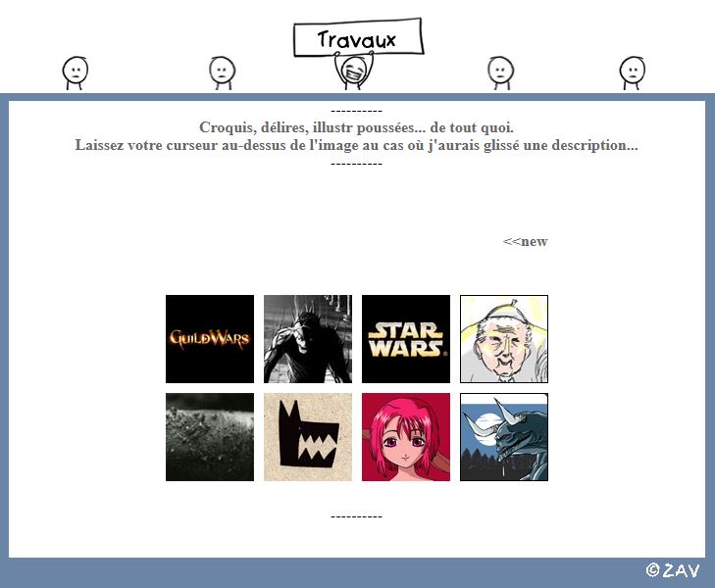View the horned blue demon thumbnail
The height and width of the screenshot is (588, 715).
[504, 437]
